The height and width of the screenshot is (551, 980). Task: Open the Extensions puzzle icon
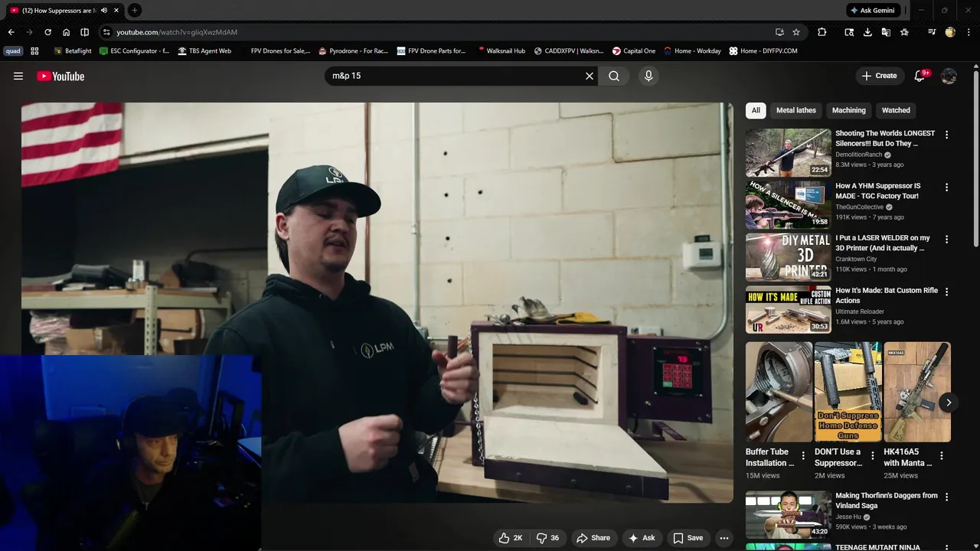click(x=822, y=32)
